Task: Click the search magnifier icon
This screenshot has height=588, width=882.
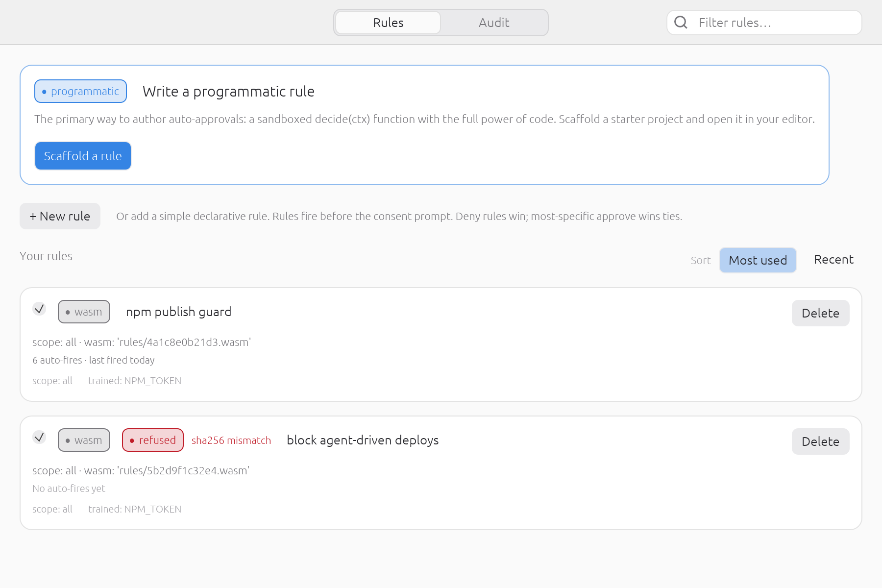Action: [x=681, y=23]
